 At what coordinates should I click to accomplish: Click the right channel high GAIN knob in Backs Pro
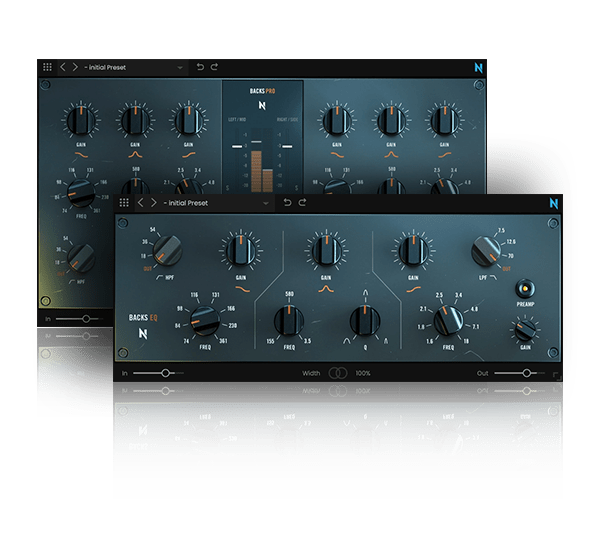(x=444, y=120)
